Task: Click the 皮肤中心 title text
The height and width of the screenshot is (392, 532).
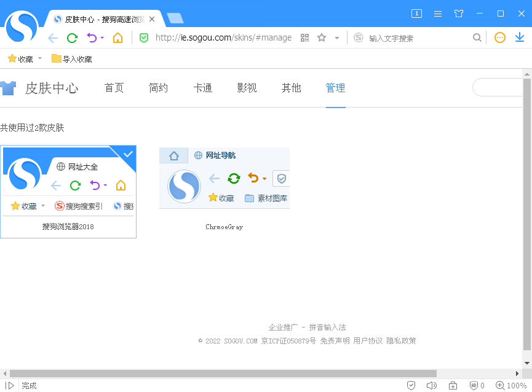Action: (52, 88)
